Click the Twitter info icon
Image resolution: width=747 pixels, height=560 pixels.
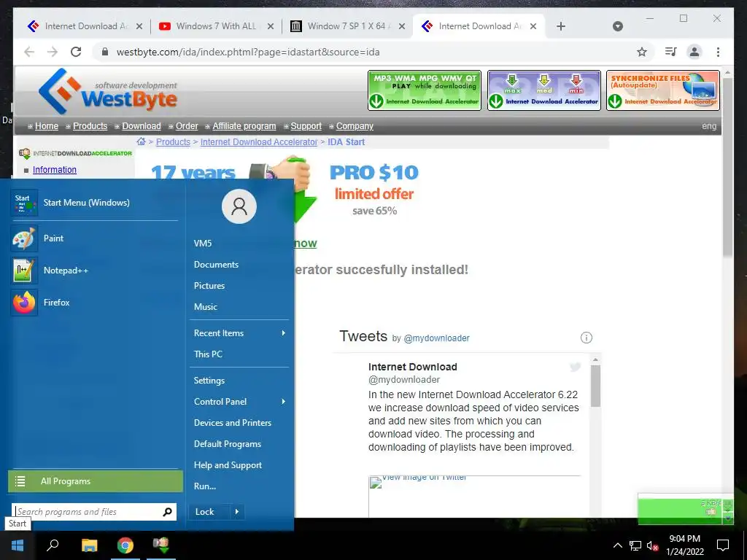coord(586,338)
